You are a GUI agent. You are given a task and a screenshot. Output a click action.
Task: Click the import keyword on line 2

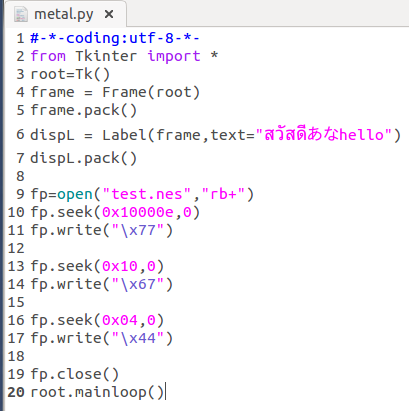point(174,56)
